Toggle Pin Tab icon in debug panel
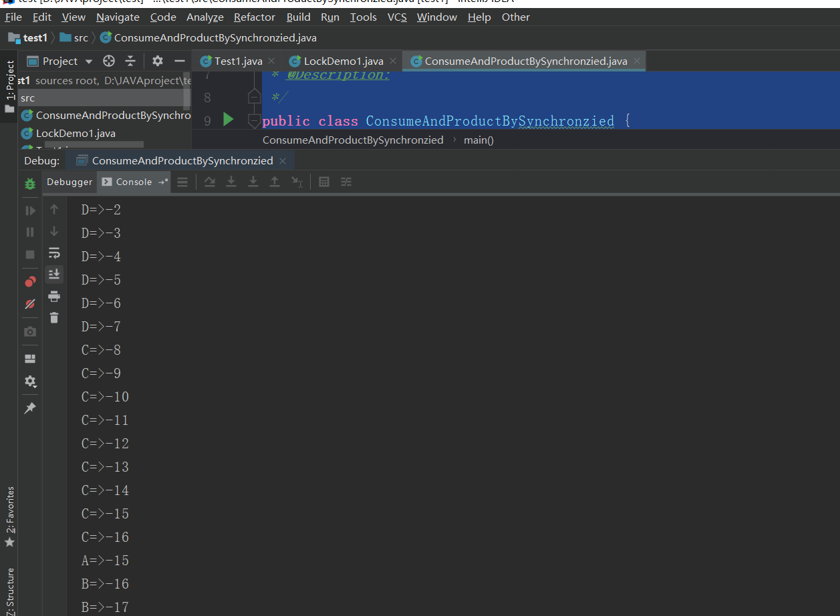 (30, 408)
